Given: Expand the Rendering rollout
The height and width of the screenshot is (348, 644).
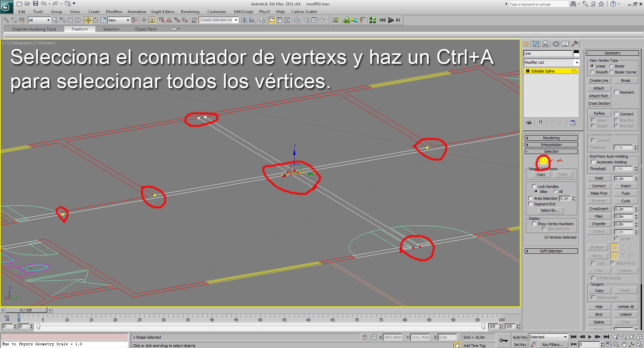Looking at the screenshot, I should (x=551, y=138).
